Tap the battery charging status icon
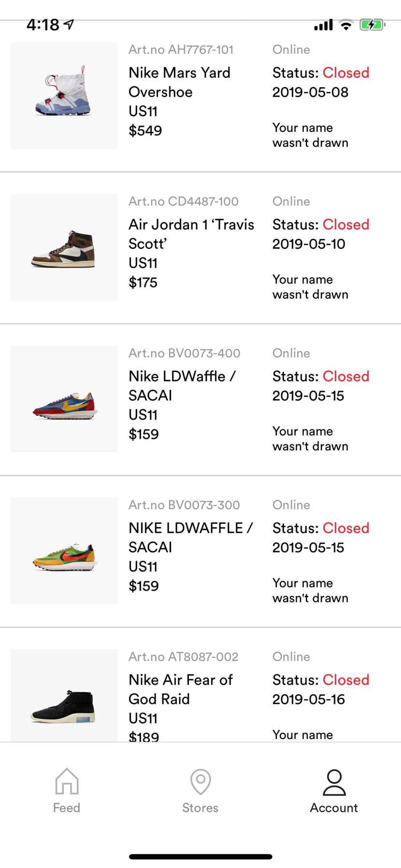This screenshot has width=401, height=868. click(372, 25)
